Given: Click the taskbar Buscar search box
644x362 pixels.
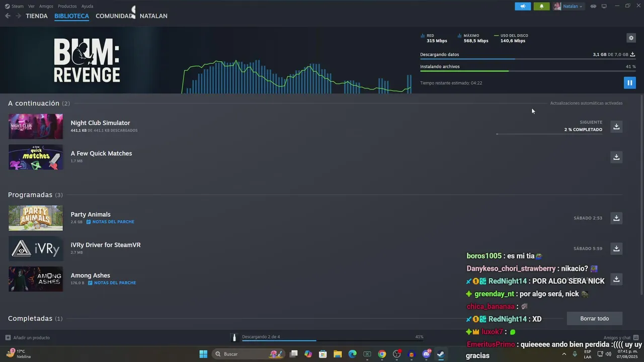Looking at the screenshot, I should pyautogui.click(x=249, y=354).
